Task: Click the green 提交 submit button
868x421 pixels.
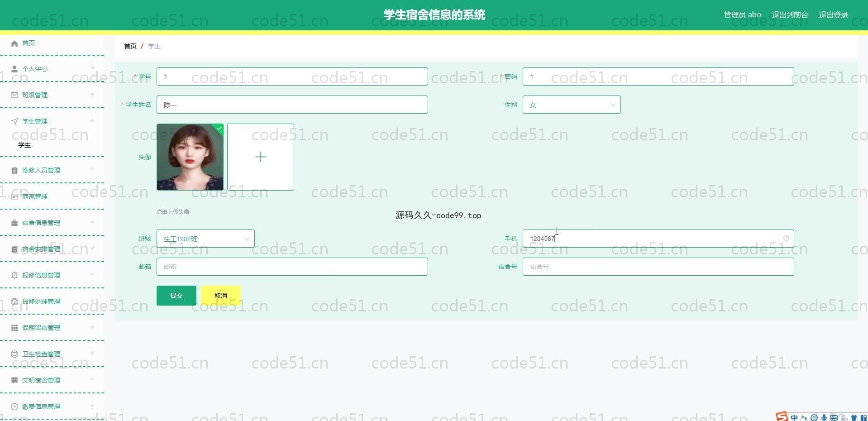Action: tap(176, 296)
